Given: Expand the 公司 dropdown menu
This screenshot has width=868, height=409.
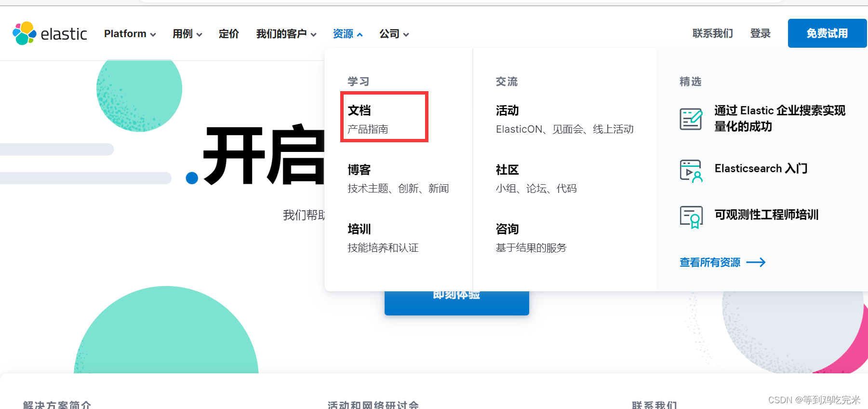Looking at the screenshot, I should [x=394, y=34].
